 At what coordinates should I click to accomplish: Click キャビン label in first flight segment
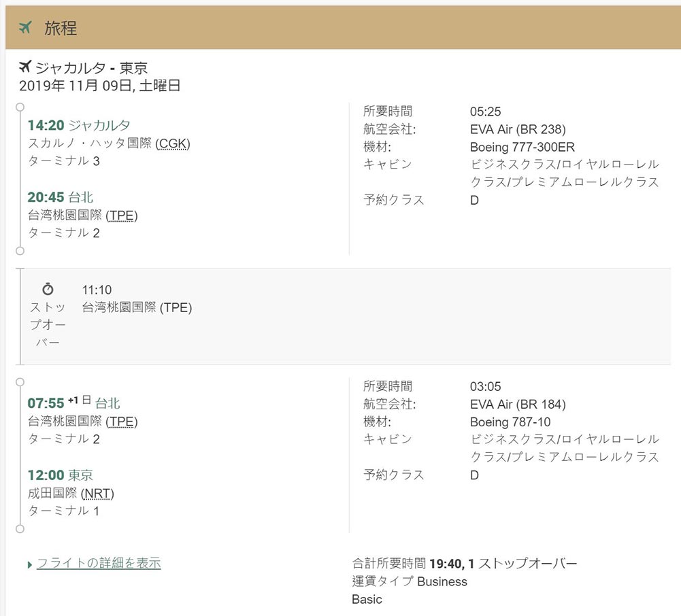coord(387,165)
